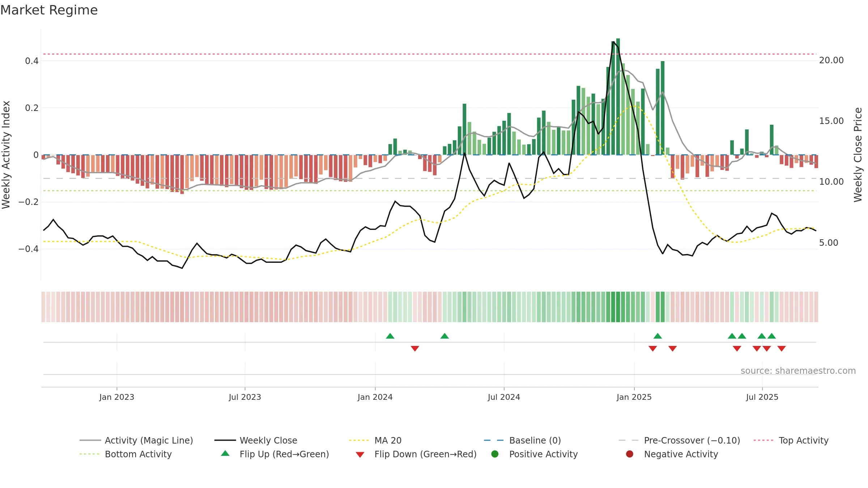Viewport: 868px width, 488px height.
Task: Click the latest green Flip Up marker
Action: [x=771, y=336]
